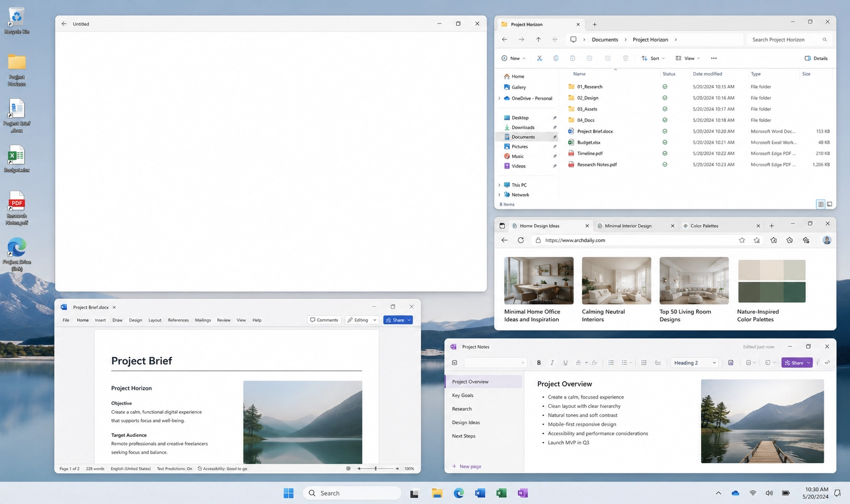850x504 pixels.
Task: Open the three-dots more menu in File Explorer
Action: click(x=714, y=58)
